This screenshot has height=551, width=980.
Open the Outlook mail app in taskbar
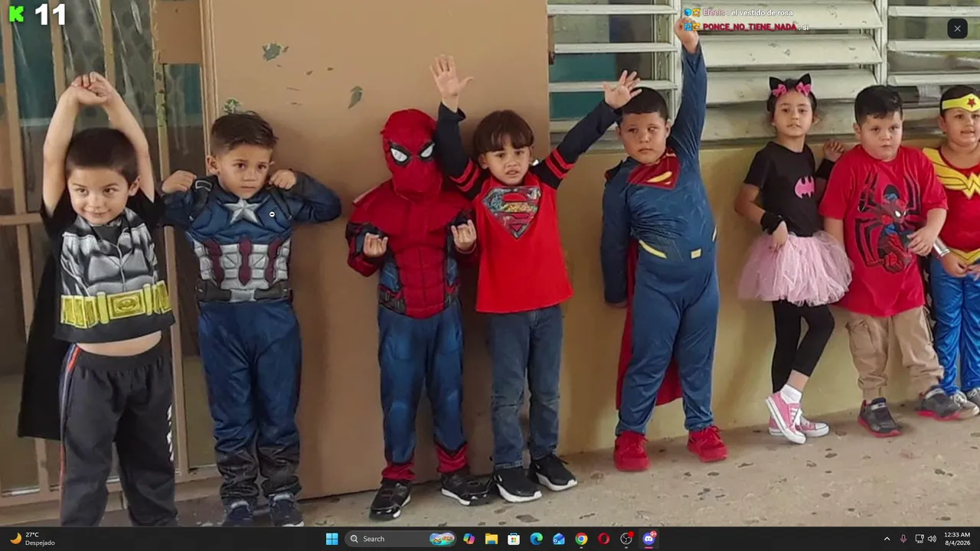pyautogui.click(x=559, y=539)
